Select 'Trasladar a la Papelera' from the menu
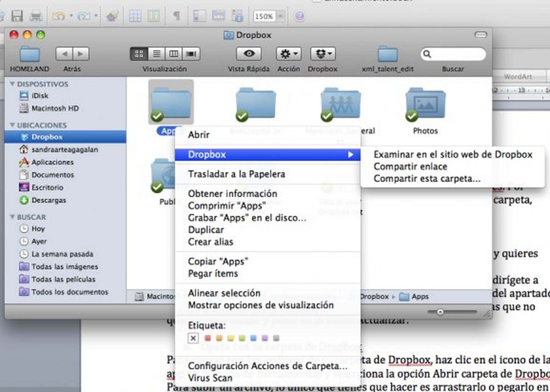This screenshot has height=392, width=550. coord(237,174)
